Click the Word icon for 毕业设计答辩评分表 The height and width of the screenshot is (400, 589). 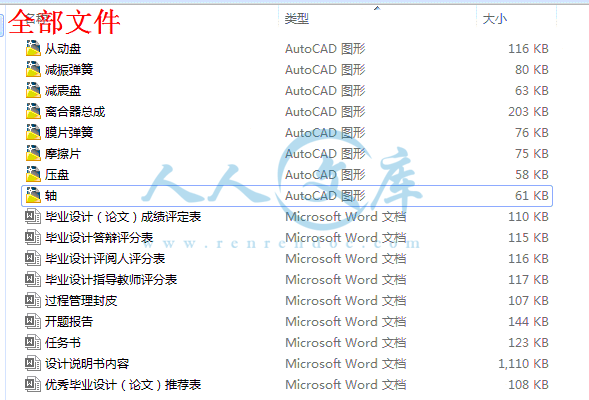coord(33,238)
